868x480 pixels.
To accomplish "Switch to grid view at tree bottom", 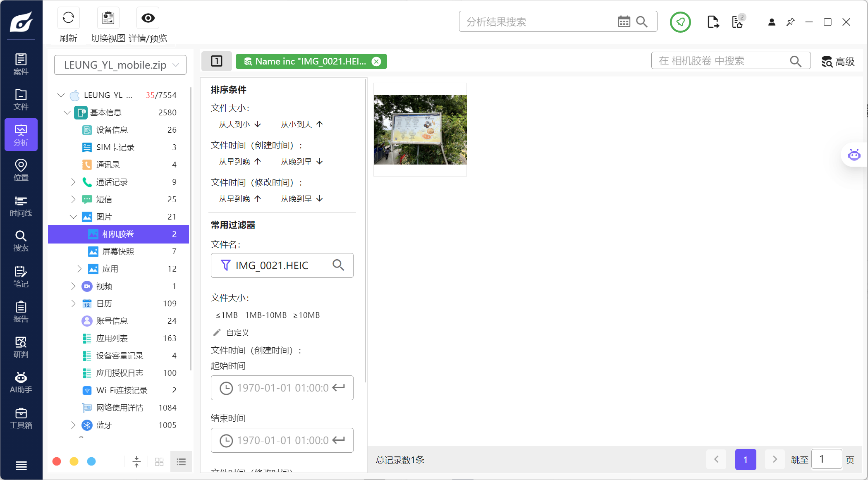I will [159, 461].
